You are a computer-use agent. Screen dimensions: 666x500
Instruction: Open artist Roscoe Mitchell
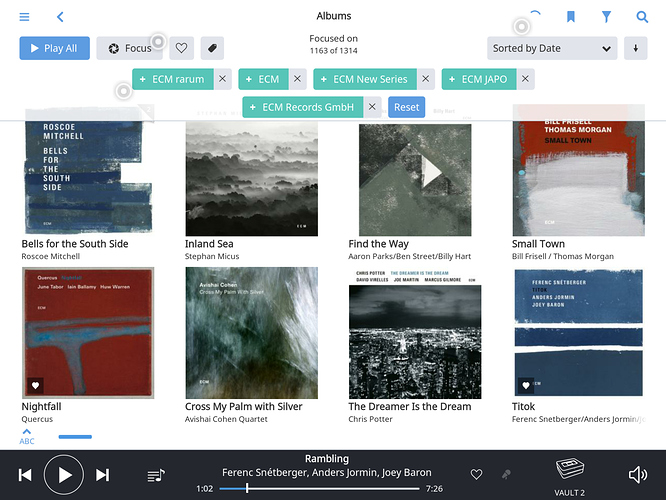[51, 256]
